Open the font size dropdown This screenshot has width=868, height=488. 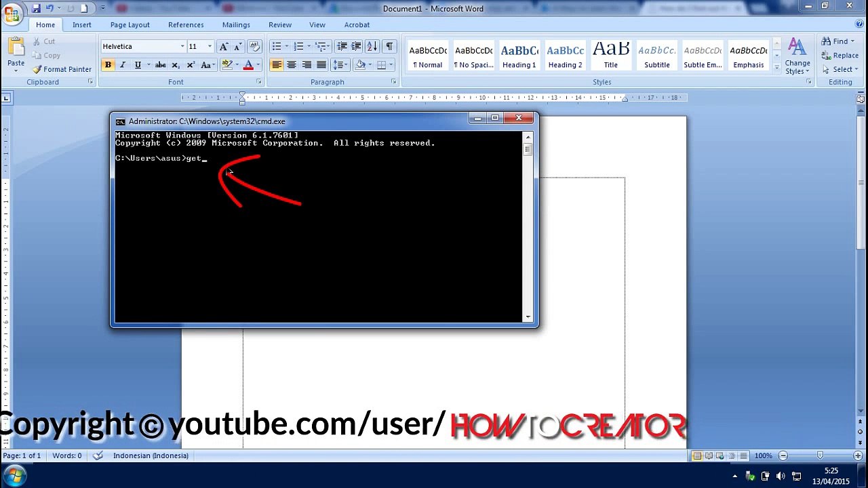pos(209,47)
